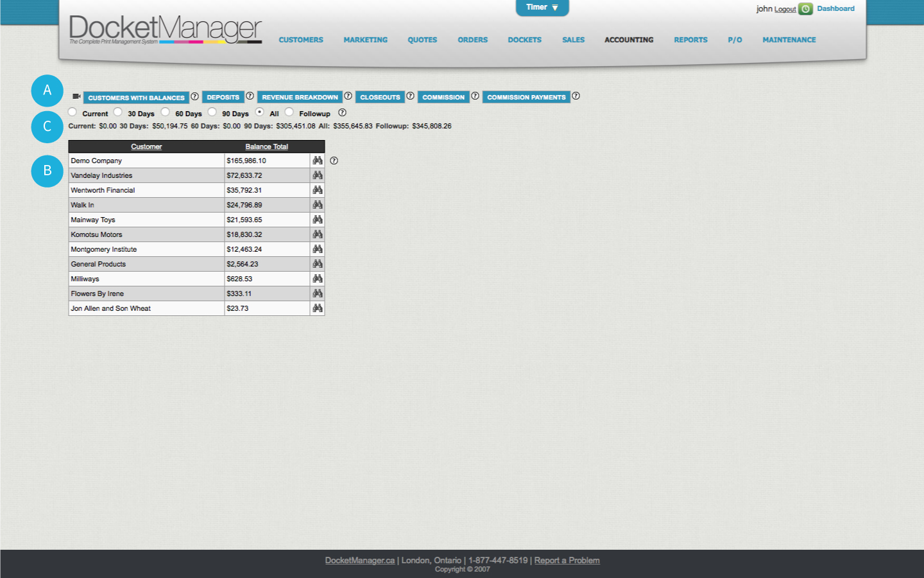Open help for Customers With Balances
This screenshot has width=924, height=578.
click(x=194, y=97)
